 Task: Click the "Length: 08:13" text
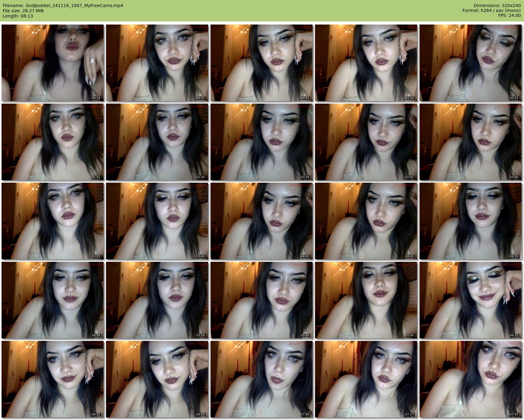(x=18, y=16)
